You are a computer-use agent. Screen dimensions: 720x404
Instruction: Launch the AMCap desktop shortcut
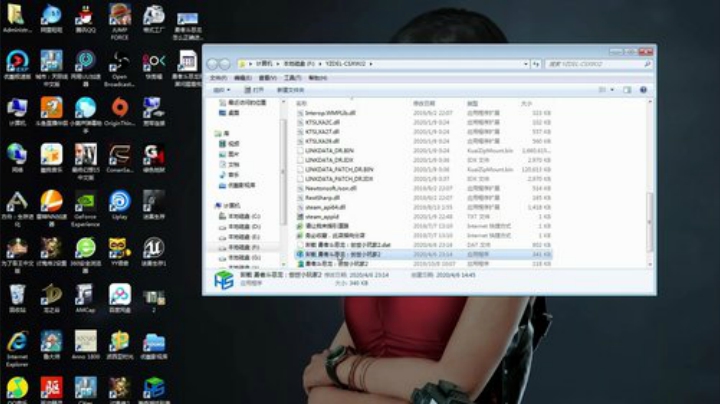(85, 298)
